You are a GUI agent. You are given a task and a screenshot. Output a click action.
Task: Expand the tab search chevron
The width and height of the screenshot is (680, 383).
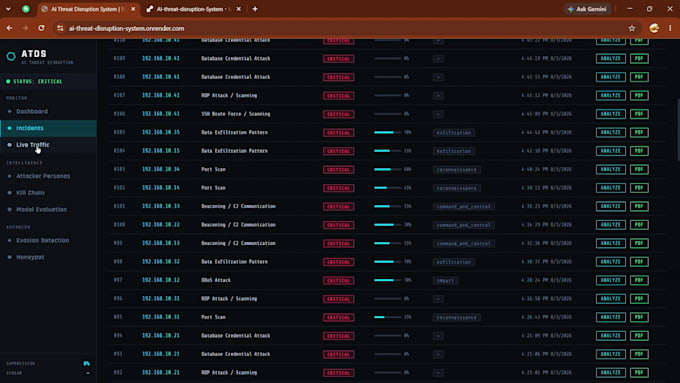pyautogui.click(x=8, y=9)
